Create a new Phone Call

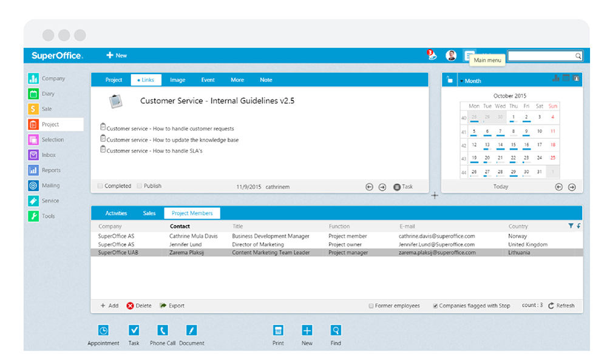pyautogui.click(x=163, y=335)
